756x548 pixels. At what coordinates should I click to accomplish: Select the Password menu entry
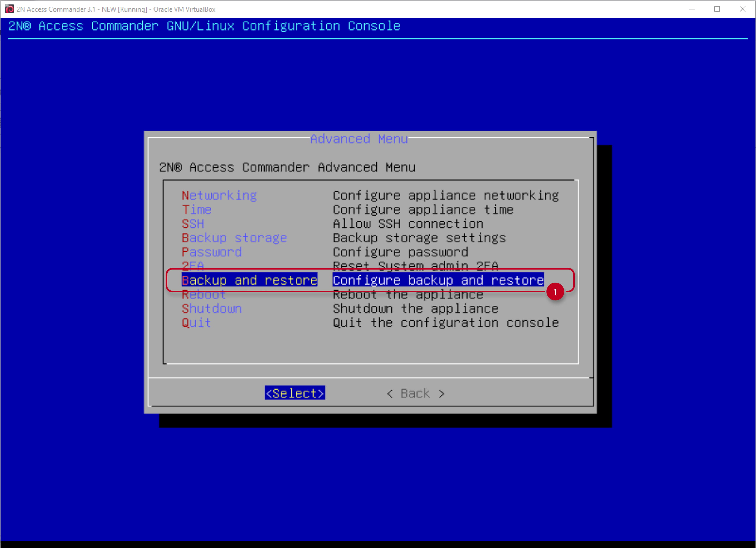coord(211,252)
